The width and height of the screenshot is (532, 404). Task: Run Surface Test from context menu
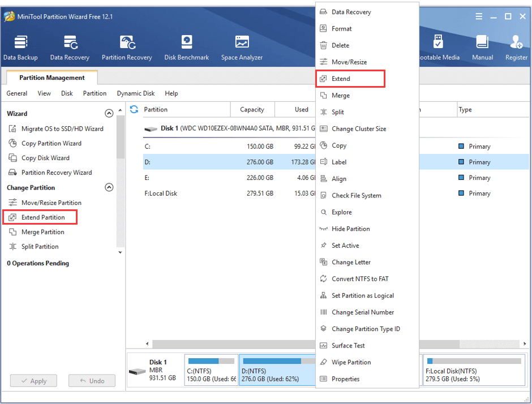pos(367,345)
